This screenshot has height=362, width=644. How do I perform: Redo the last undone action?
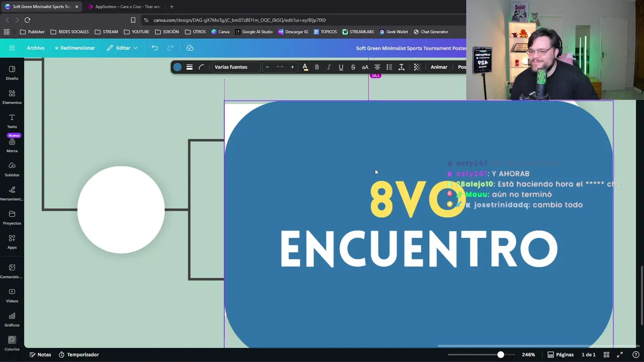(x=171, y=48)
